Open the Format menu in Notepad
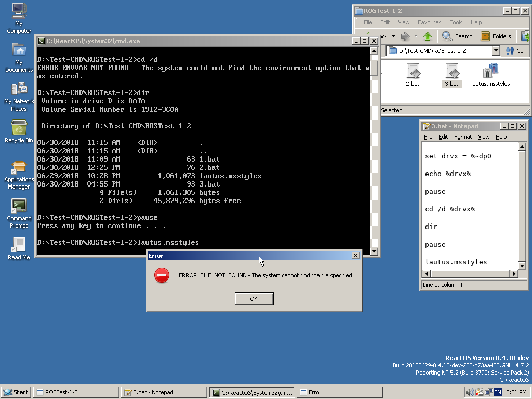The height and width of the screenshot is (399, 532). 462,137
